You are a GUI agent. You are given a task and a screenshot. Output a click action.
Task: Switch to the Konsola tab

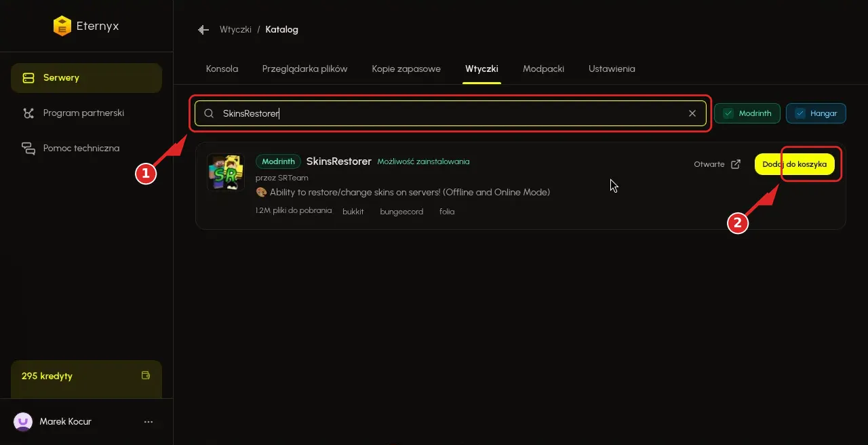point(222,69)
